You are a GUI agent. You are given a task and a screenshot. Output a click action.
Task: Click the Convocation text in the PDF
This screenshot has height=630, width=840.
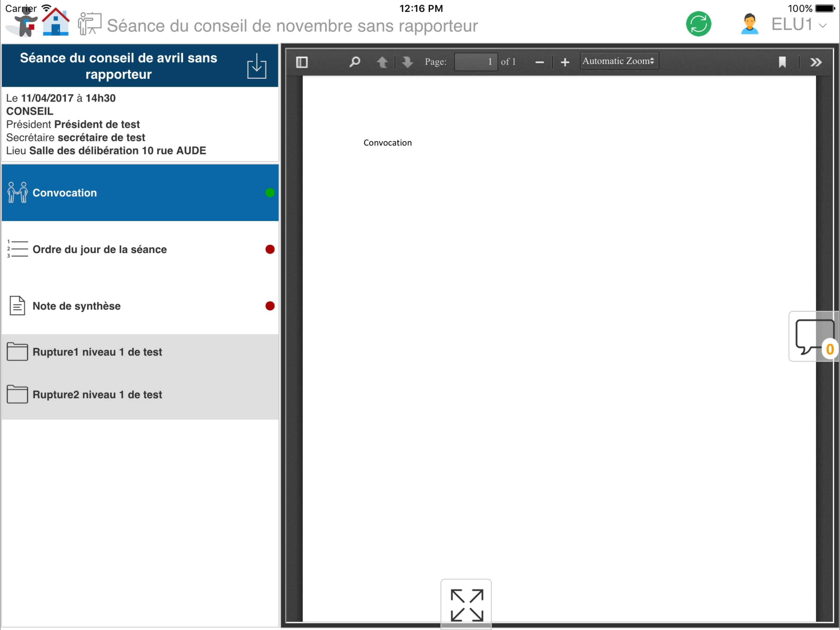[x=387, y=143]
